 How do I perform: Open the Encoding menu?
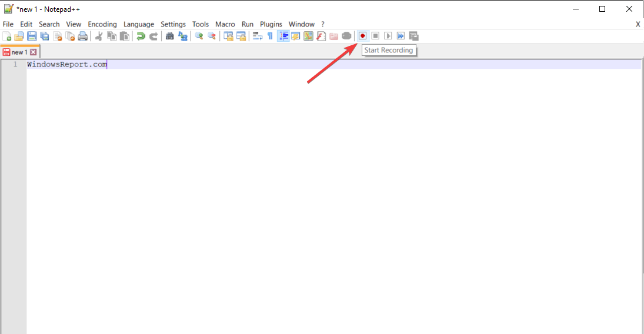pos(102,24)
